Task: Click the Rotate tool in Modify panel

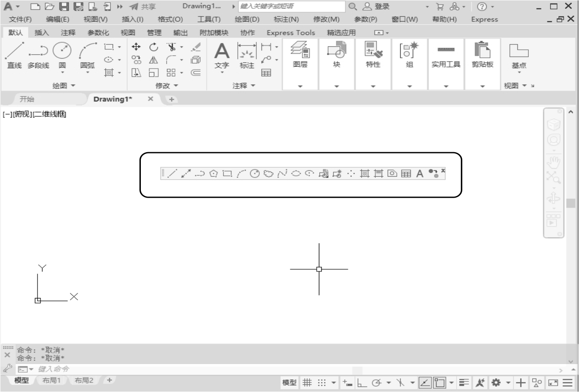Action: click(154, 47)
